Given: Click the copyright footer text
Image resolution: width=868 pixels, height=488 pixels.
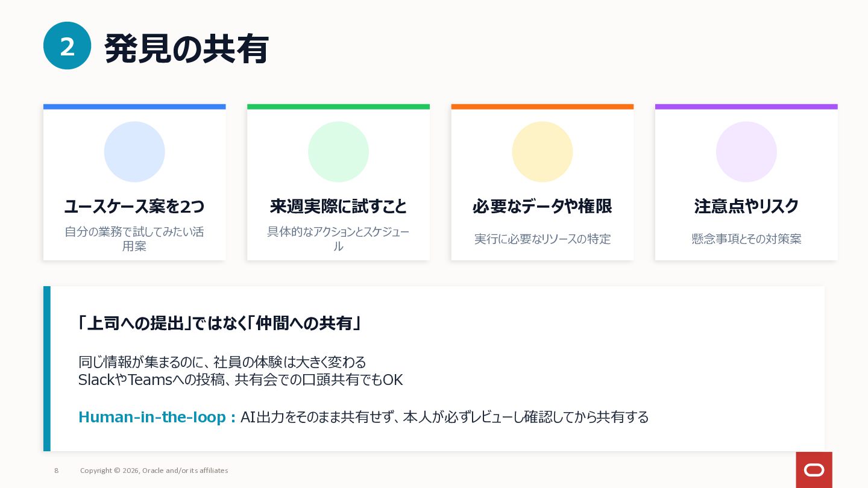Looking at the screenshot, I should click(154, 471).
